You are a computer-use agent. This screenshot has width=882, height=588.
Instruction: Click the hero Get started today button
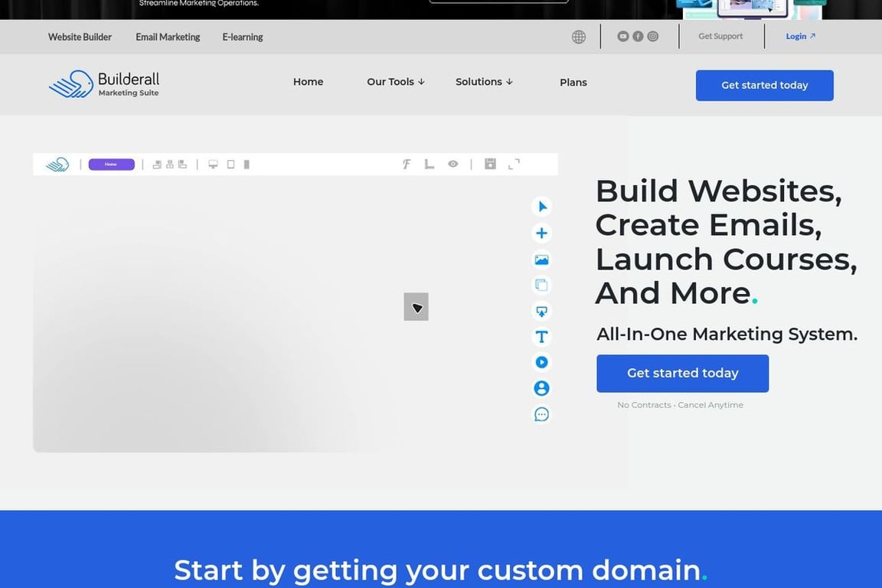682,374
